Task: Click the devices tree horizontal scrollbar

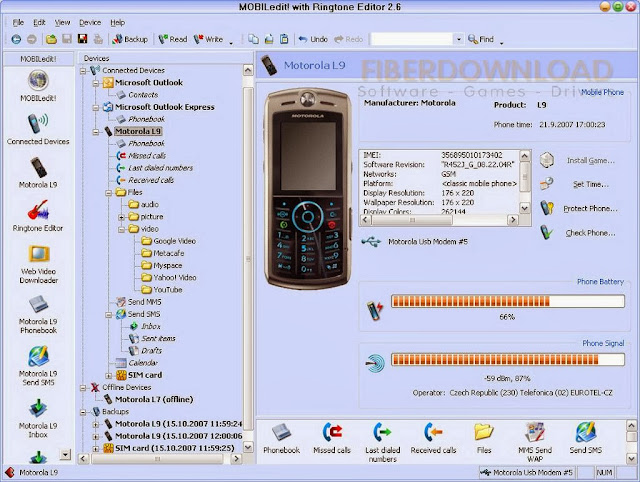Action: 159,459
